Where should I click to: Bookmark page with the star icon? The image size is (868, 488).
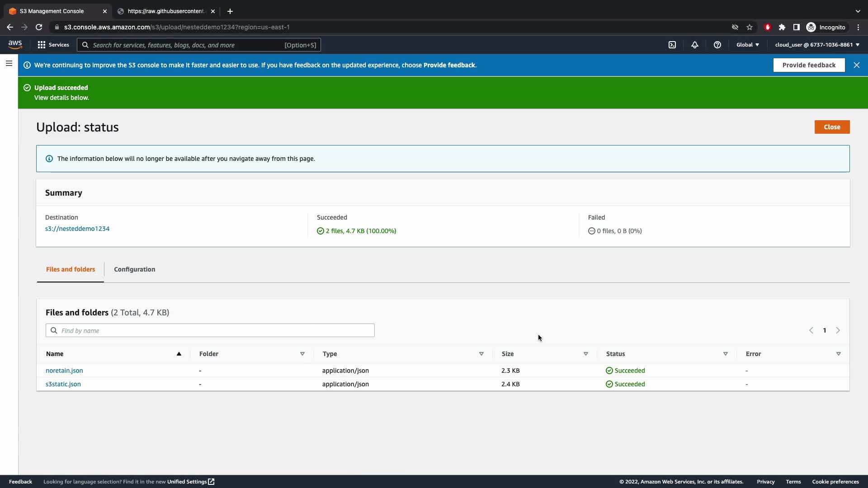pyautogui.click(x=750, y=27)
